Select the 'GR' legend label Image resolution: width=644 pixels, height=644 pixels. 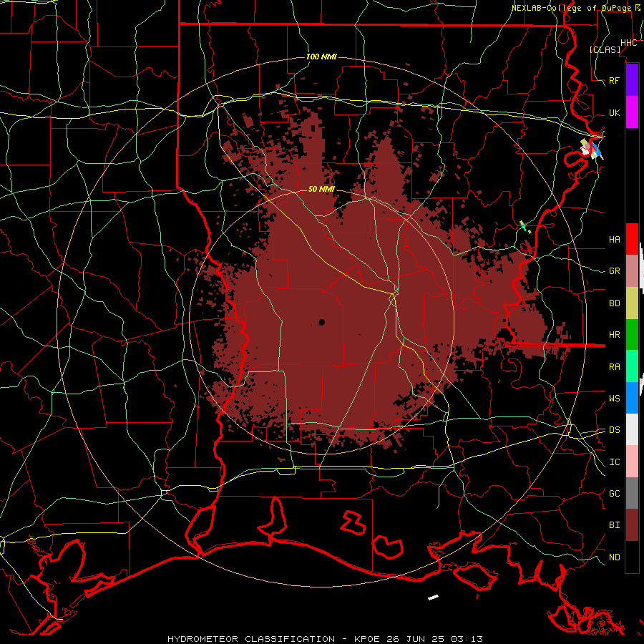pyautogui.click(x=614, y=271)
